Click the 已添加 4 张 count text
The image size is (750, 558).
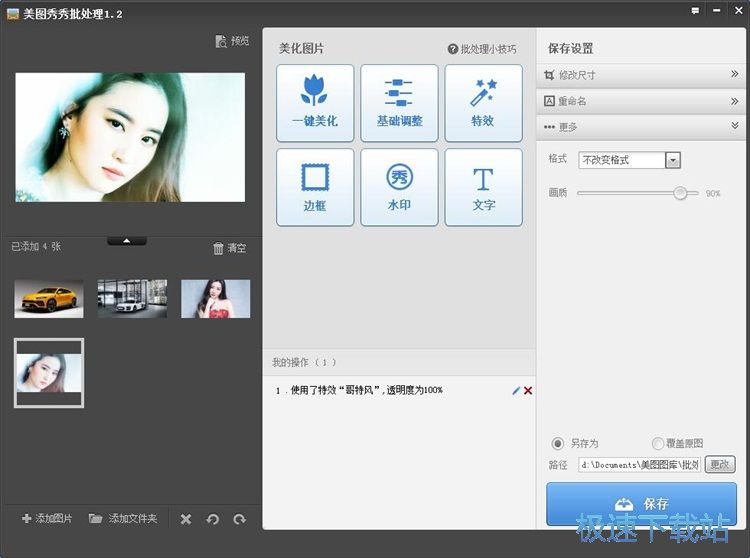(36, 247)
